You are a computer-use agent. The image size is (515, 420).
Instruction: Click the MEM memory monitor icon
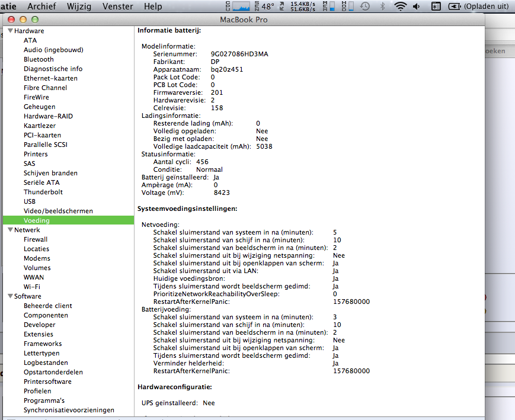pos(329,7)
